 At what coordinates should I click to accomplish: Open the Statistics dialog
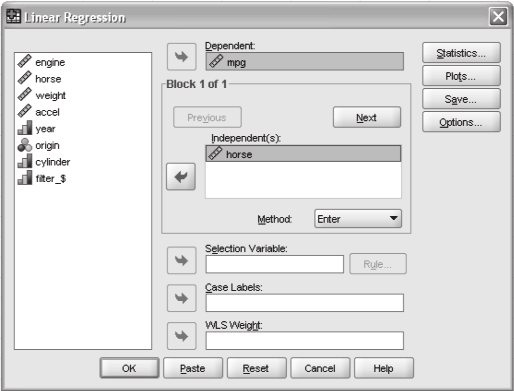coord(461,53)
